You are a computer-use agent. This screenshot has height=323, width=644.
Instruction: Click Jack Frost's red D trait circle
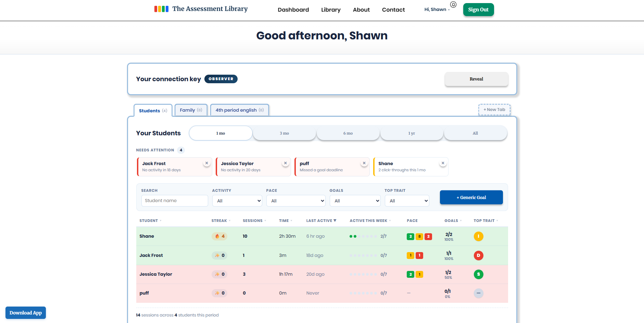click(x=479, y=256)
